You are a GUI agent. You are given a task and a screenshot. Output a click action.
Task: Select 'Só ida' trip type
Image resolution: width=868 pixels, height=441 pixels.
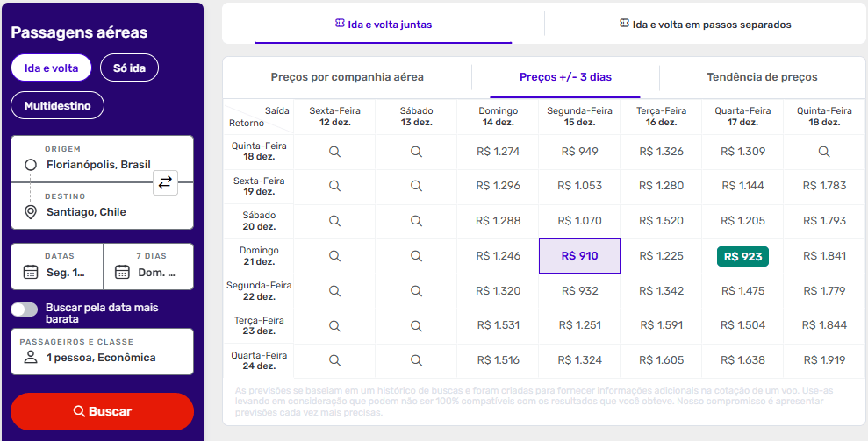[129, 68]
